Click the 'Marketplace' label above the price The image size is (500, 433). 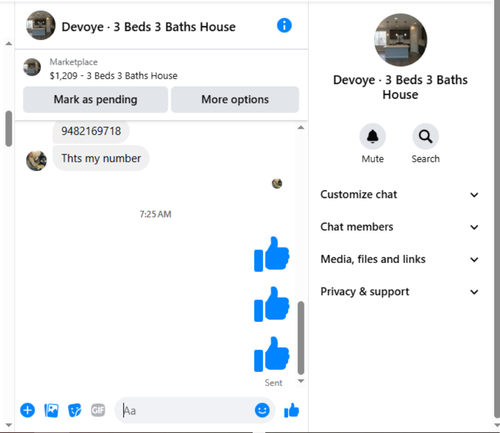pos(74,62)
